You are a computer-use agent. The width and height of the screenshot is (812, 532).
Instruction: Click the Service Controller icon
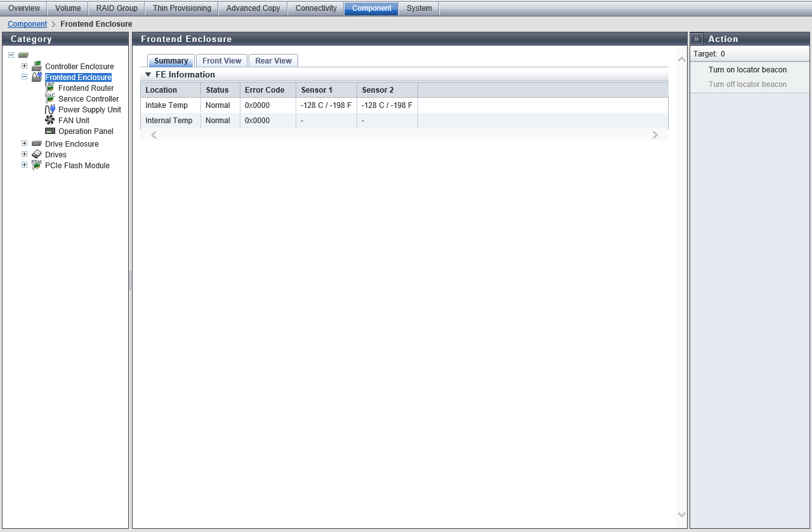[50, 98]
